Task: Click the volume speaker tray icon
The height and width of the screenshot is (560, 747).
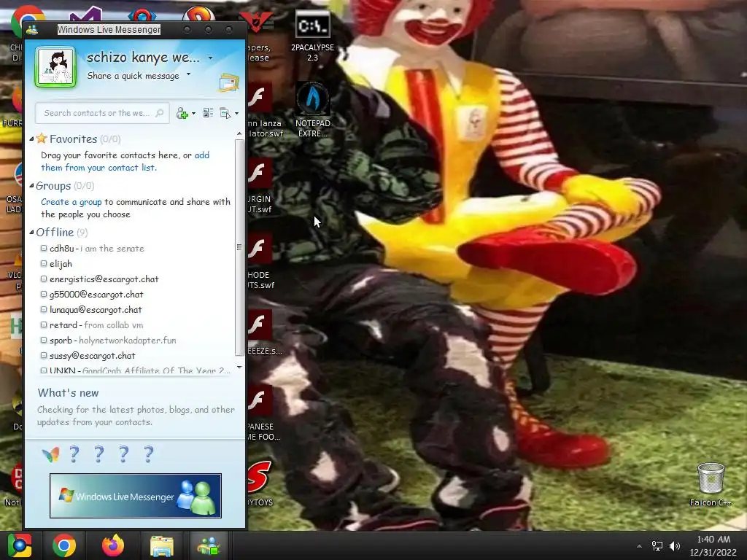Action: point(674,546)
